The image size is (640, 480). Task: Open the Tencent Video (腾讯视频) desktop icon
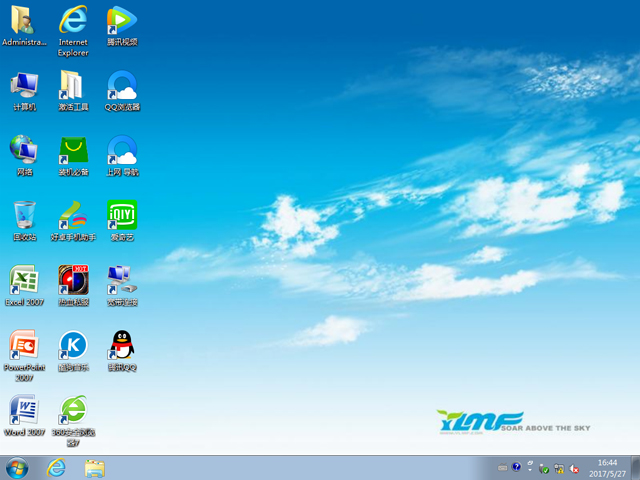tap(121, 21)
